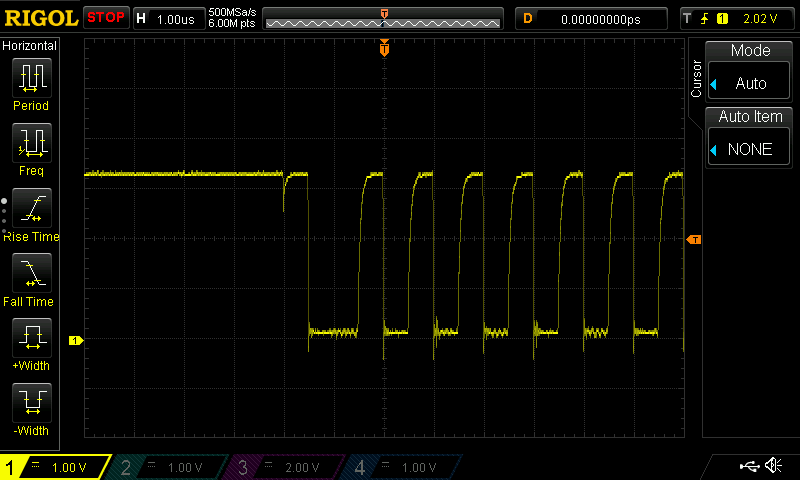The image size is (800, 480).
Task: Select the Rise Time measurement icon
Action: [x=32, y=208]
